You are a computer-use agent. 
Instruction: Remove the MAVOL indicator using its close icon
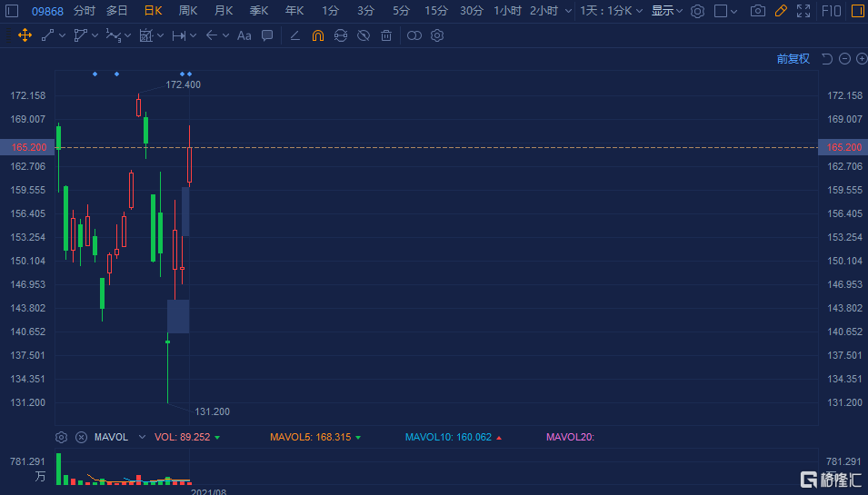click(80, 437)
